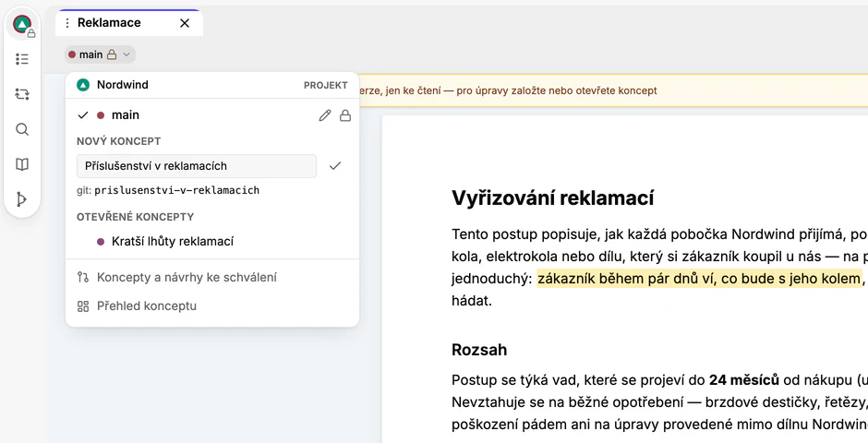
Task: Click the lock icon on main branch selector
Action: click(x=112, y=54)
